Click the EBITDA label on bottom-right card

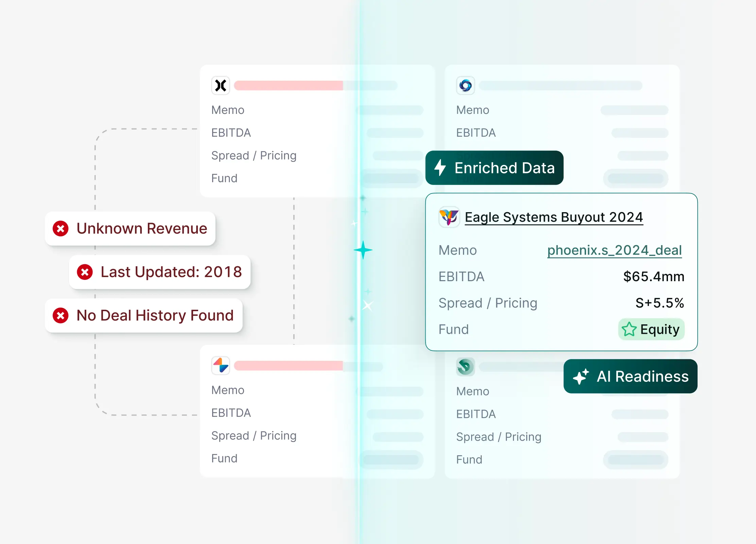click(x=476, y=414)
